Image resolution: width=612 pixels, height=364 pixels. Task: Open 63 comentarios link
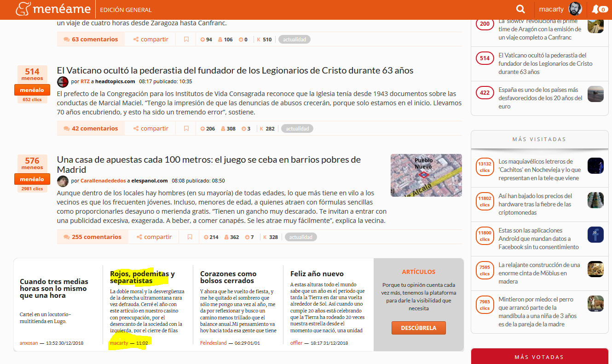pos(91,40)
